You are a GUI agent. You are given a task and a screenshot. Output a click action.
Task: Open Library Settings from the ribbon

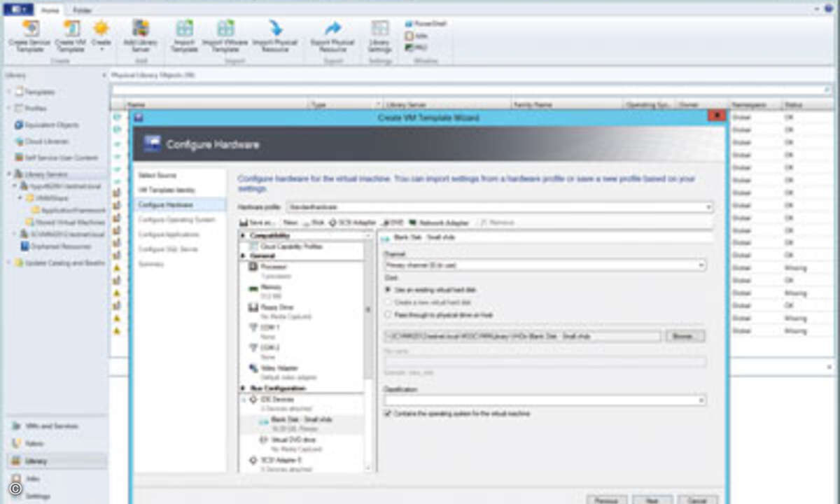click(x=379, y=36)
